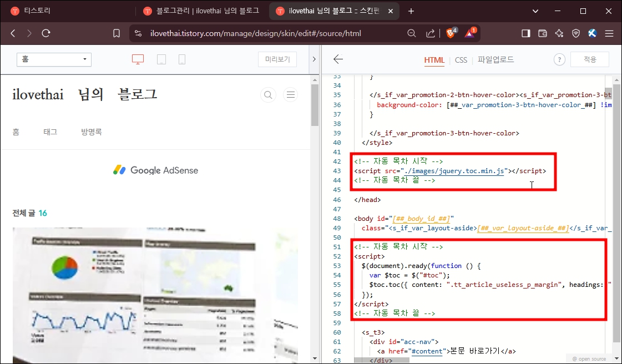622x364 pixels.
Task: Switch to 블로그관리 browser tab
Action: [202, 11]
